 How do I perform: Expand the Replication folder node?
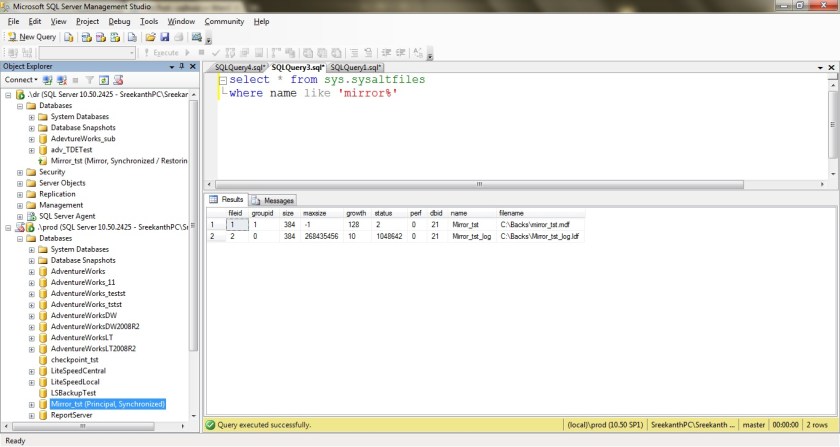pos(20,193)
